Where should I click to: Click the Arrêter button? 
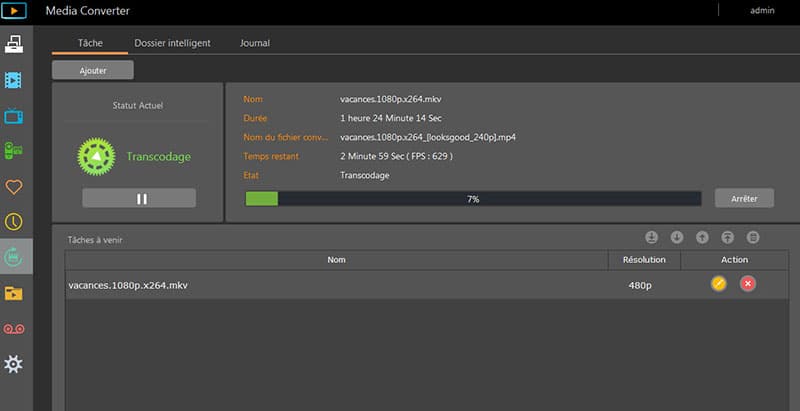click(744, 198)
